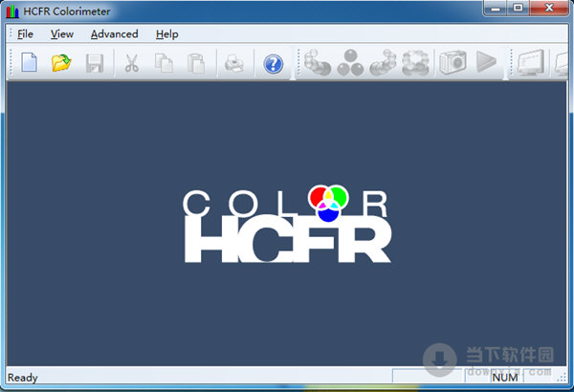Click the Ready status text
Image resolution: width=574 pixels, height=392 pixels.
point(22,378)
